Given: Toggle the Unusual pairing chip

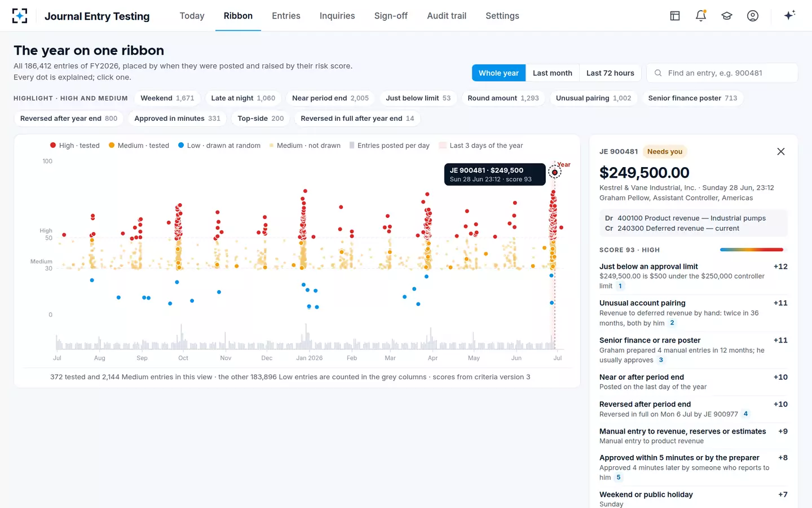Looking at the screenshot, I should pos(594,98).
